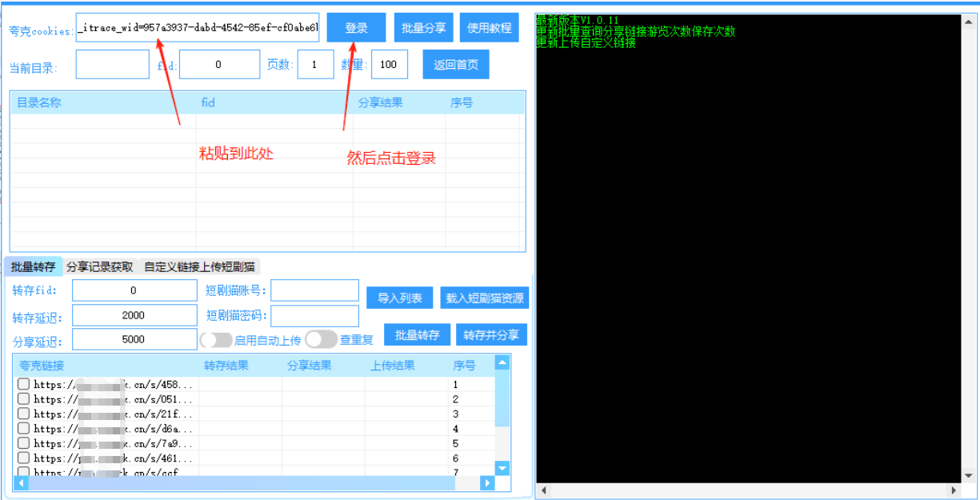Viewport: 980px width, 500px height.
Task: Switch to the 分享记录获取 tab
Action: coord(100,267)
